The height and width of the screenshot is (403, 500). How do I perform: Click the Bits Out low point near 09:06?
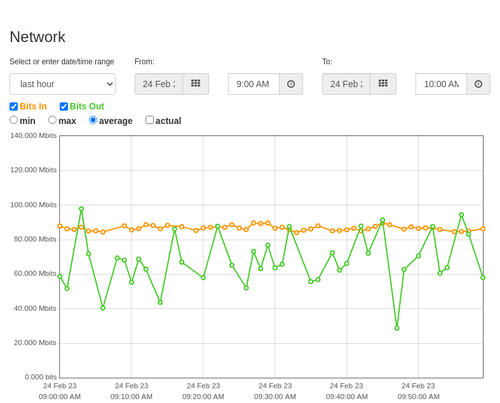pyautogui.click(x=103, y=308)
